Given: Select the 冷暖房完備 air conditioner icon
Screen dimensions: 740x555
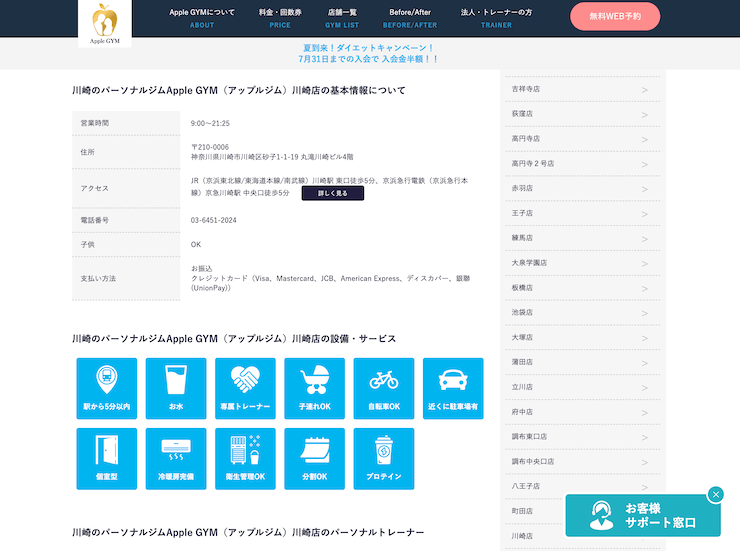Looking at the screenshot, I should pyautogui.click(x=176, y=459).
